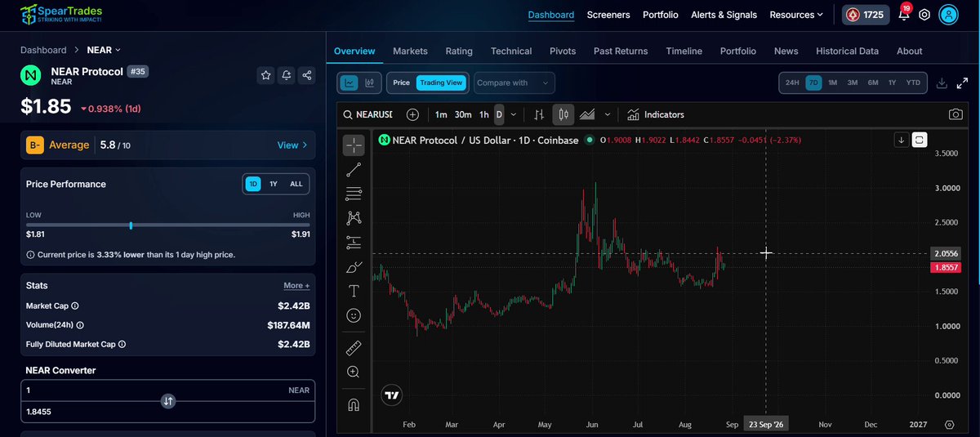The image size is (980, 437).
Task: Select the crosshair cursor tool
Action: click(x=354, y=145)
